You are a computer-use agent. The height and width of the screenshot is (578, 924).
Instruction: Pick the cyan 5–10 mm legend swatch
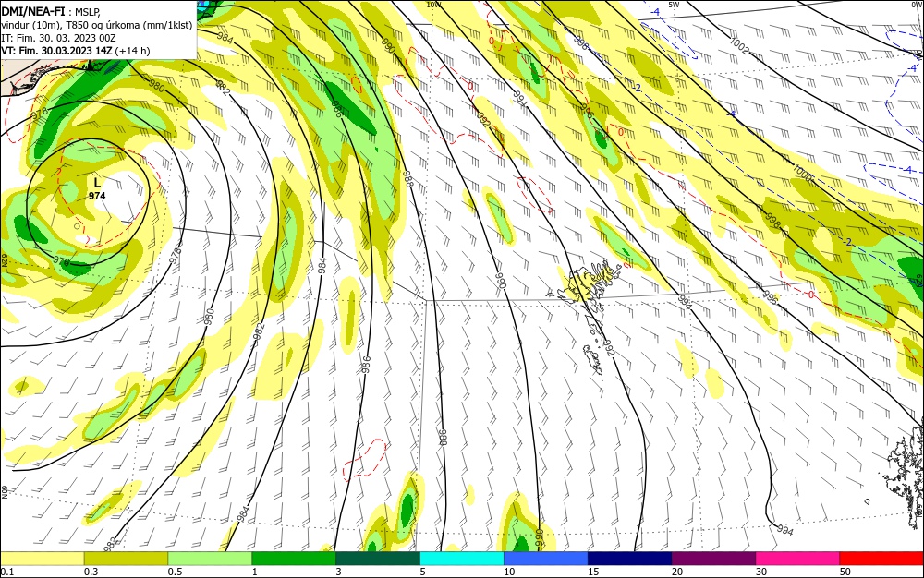[462, 559]
